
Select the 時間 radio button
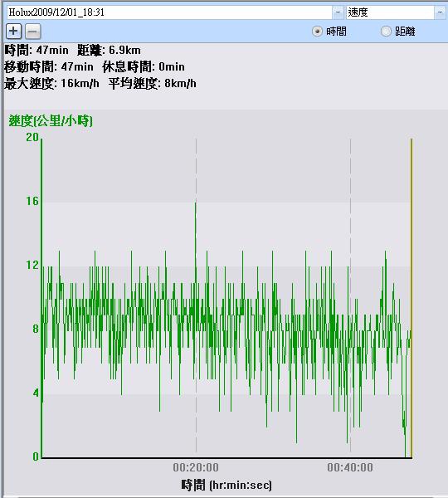tap(317, 32)
